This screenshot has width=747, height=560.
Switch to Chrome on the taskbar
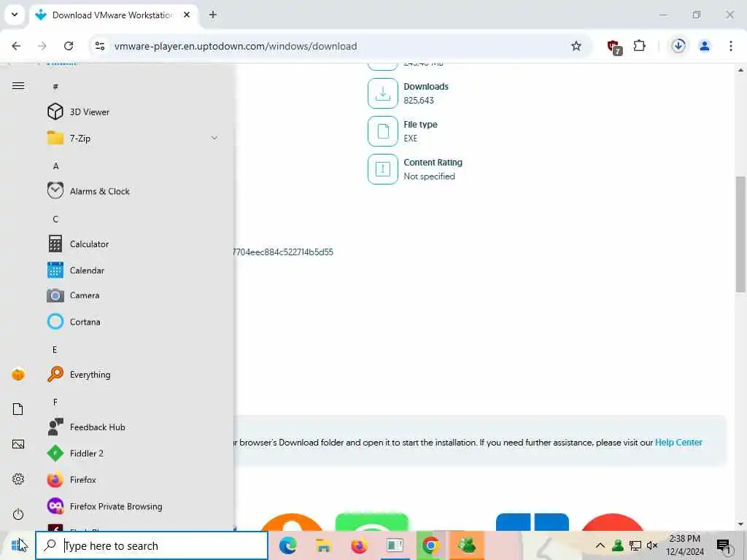[x=430, y=545]
